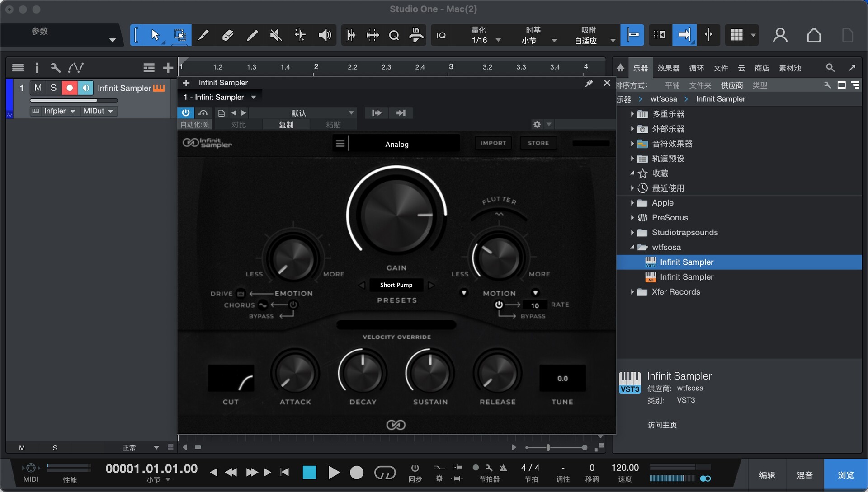Open the browser search magnifier
868x492 pixels.
[830, 68]
